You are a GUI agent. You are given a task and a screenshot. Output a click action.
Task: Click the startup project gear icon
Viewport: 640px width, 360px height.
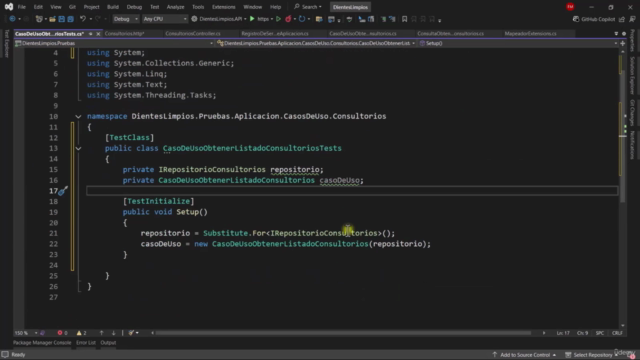point(194,19)
